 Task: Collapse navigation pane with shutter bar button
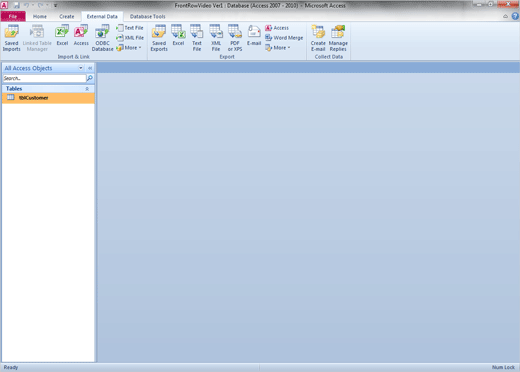tap(90, 68)
